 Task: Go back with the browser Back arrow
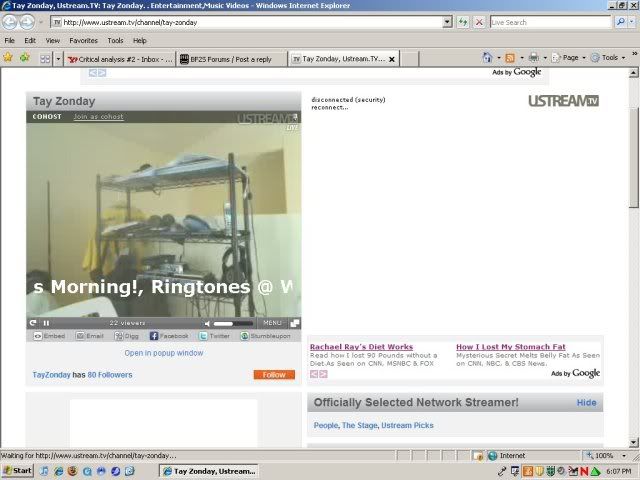pyautogui.click(x=10, y=22)
